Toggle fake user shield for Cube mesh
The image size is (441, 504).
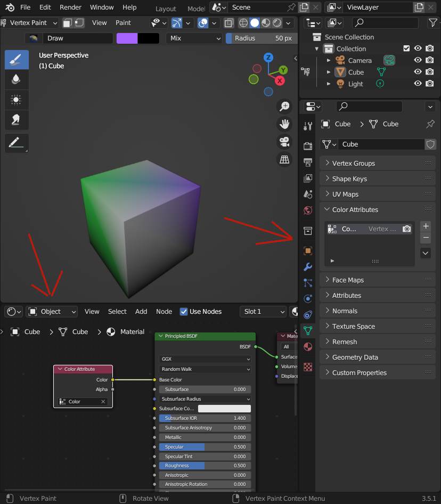click(x=430, y=144)
